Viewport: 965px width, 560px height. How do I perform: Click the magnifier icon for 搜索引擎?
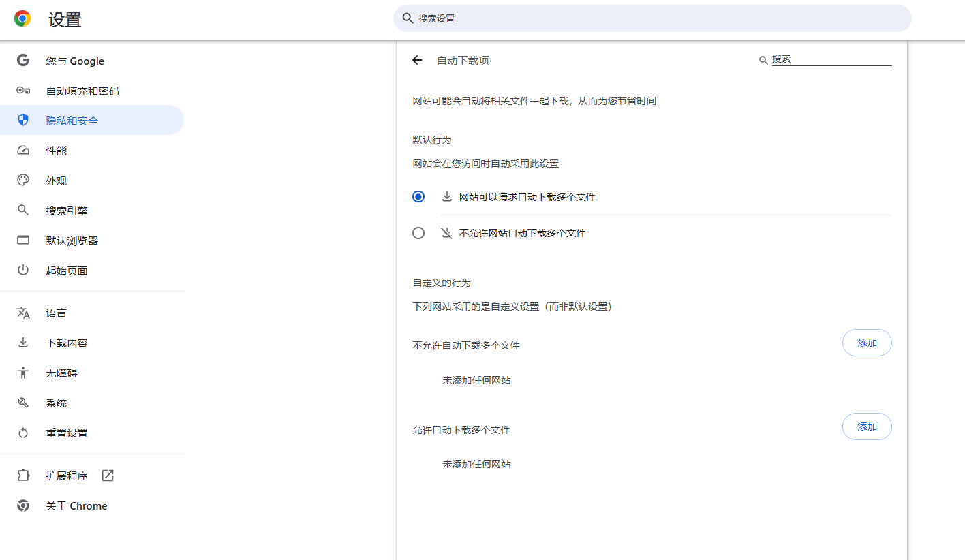23,211
